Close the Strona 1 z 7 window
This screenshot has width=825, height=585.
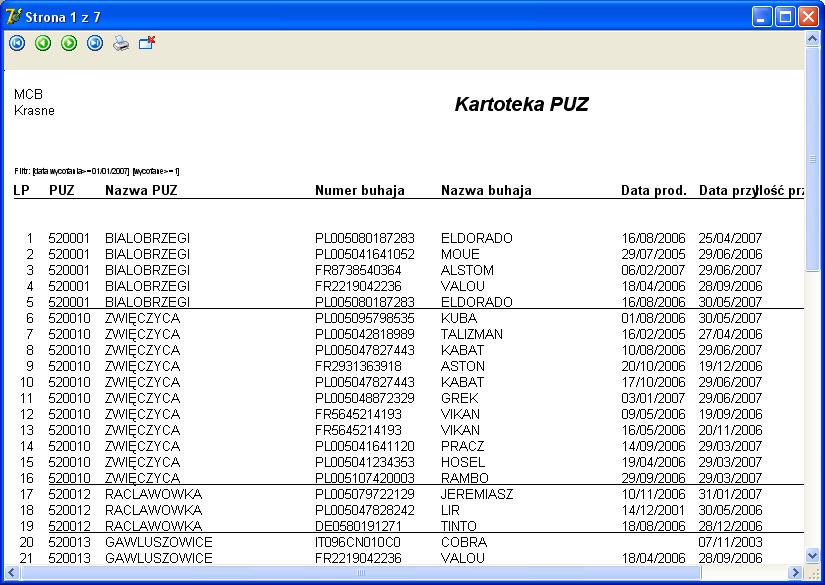[808, 17]
